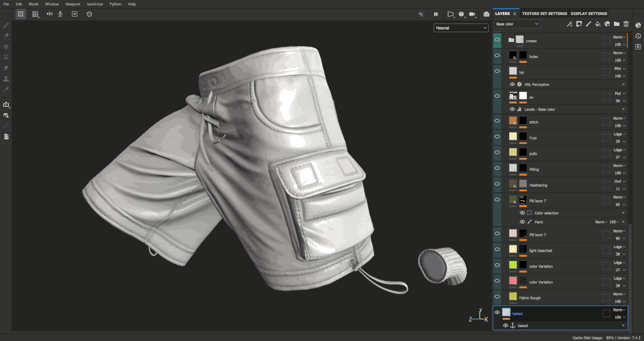Image resolution: width=644 pixels, height=341 pixels.
Task: Click the Fabric Rough layer color swatch
Action: tap(513, 297)
